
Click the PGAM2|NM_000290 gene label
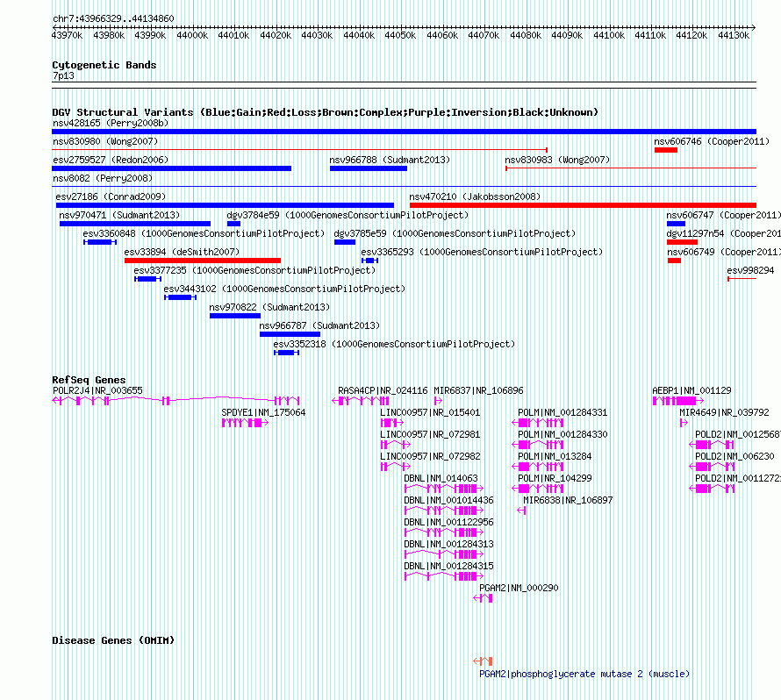coord(519,588)
